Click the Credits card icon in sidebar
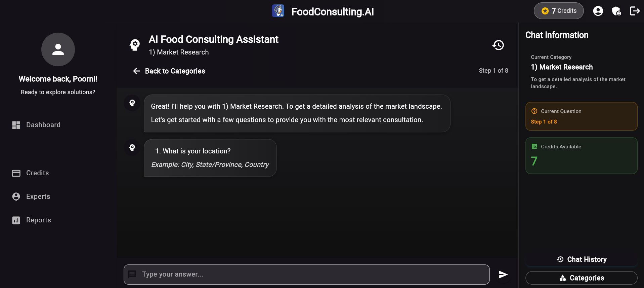Screen dimensions: 644x288 [16, 173]
